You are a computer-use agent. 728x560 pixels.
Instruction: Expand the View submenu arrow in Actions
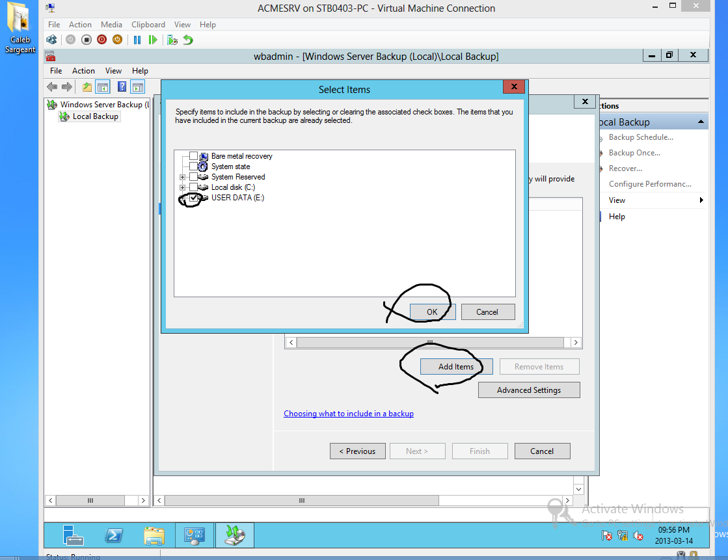click(701, 200)
